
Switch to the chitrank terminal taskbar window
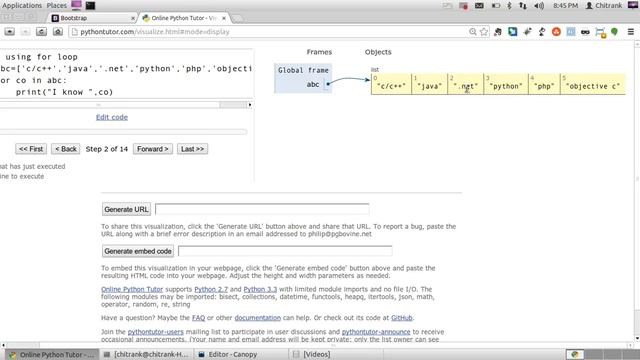(147, 354)
